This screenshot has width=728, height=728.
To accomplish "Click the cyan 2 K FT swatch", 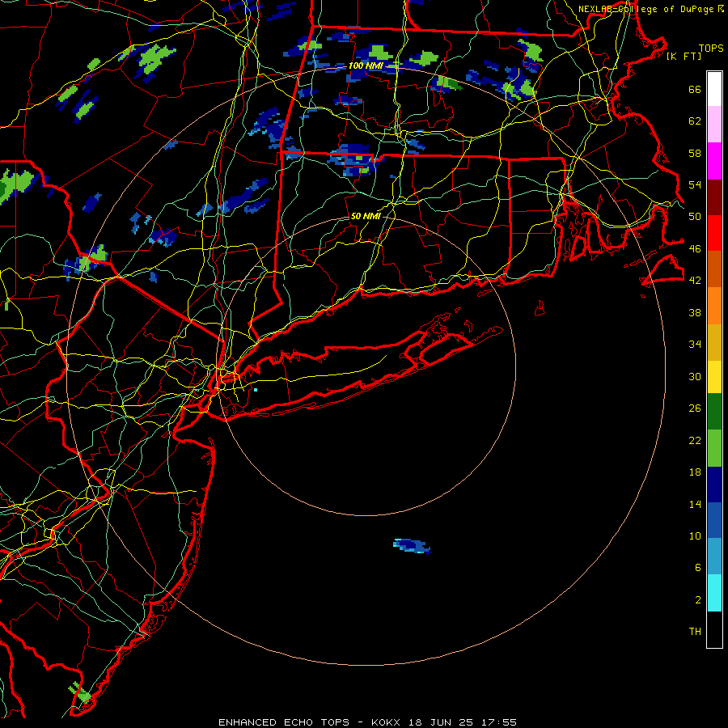I will click(714, 593).
